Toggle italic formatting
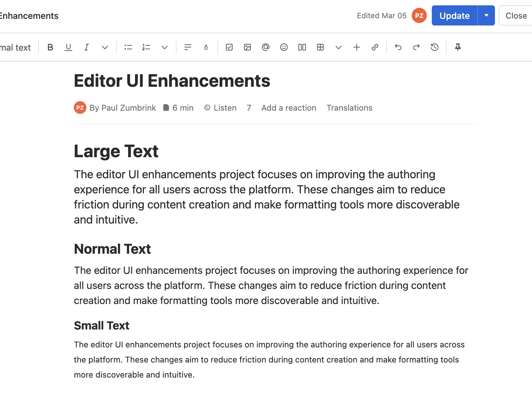This screenshot has height=393, width=532. click(86, 47)
